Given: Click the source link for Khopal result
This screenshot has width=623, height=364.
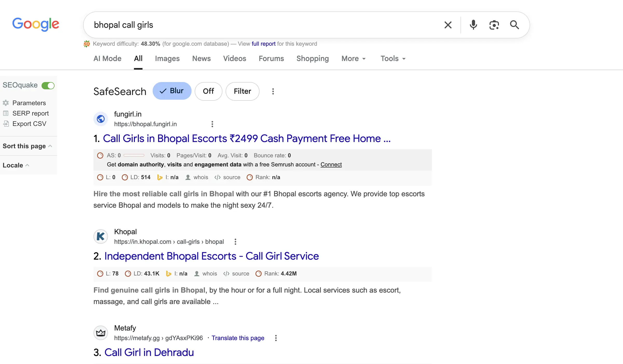Looking at the screenshot, I should (x=241, y=274).
